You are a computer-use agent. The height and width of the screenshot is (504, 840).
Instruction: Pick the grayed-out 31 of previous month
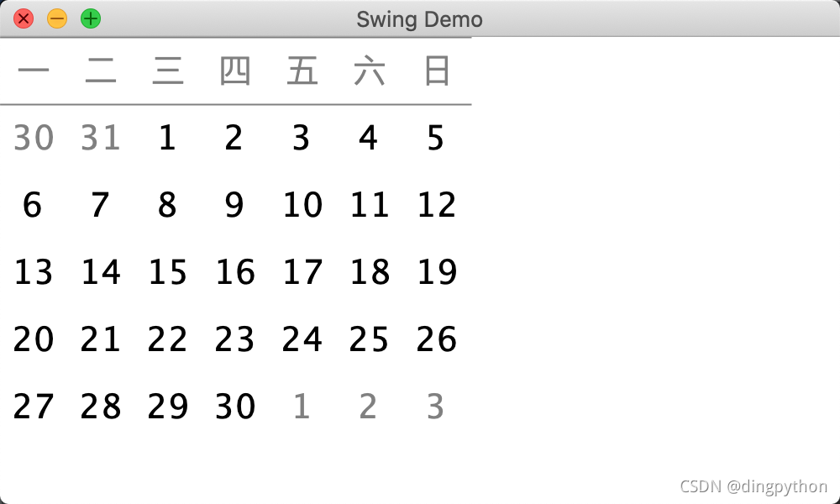[x=101, y=138]
